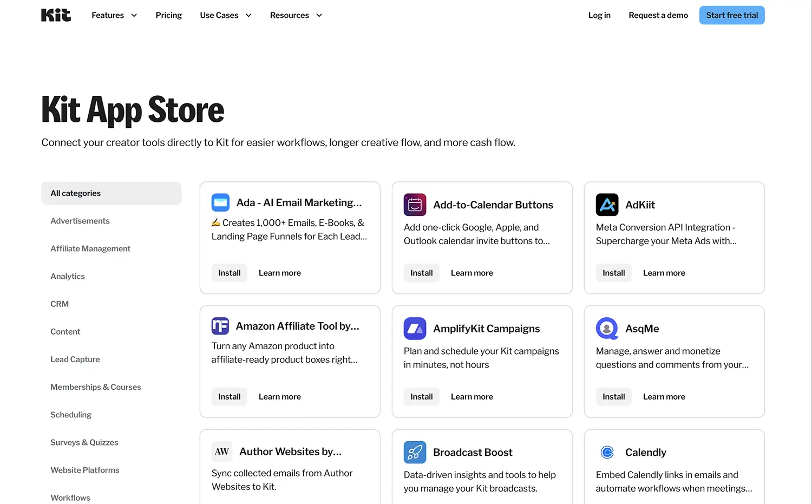Learn more about AsqMe
This screenshot has height=504, width=812.
(x=664, y=397)
